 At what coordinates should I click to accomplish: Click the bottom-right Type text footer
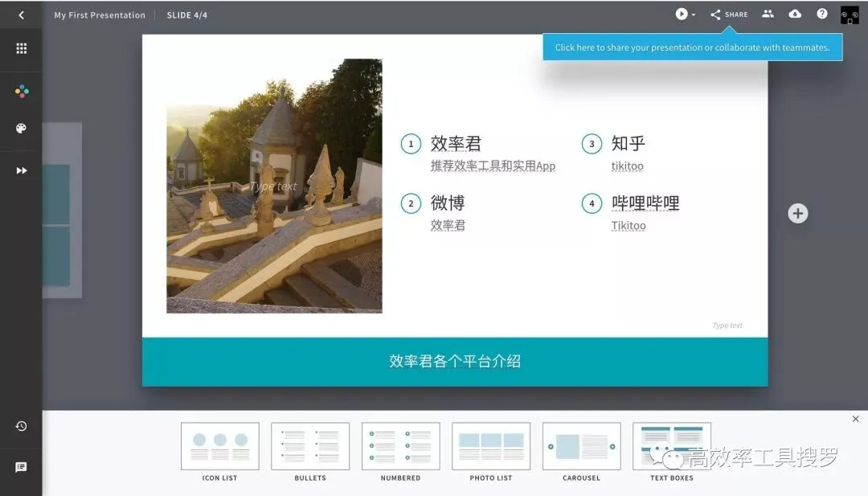(727, 326)
